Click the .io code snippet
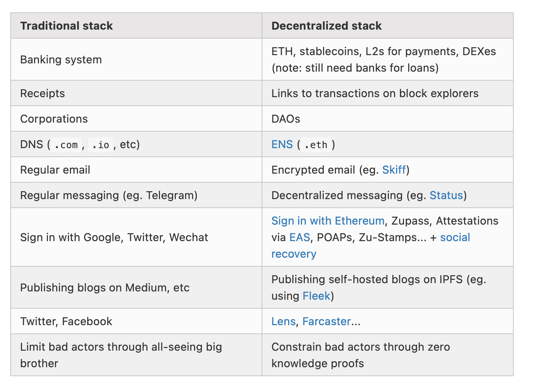This screenshot has width=533, height=392. (x=101, y=145)
